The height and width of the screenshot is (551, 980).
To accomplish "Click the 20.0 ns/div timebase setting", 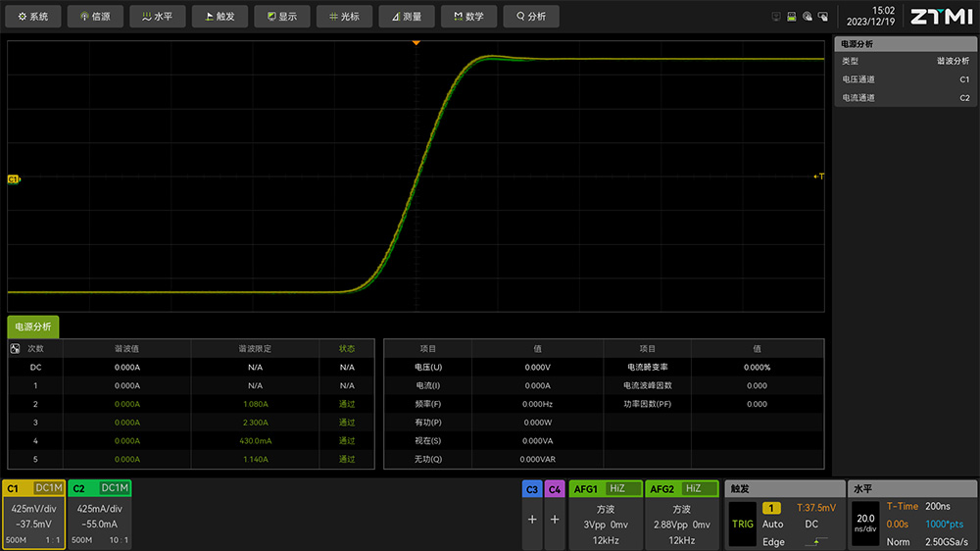I will (865, 524).
